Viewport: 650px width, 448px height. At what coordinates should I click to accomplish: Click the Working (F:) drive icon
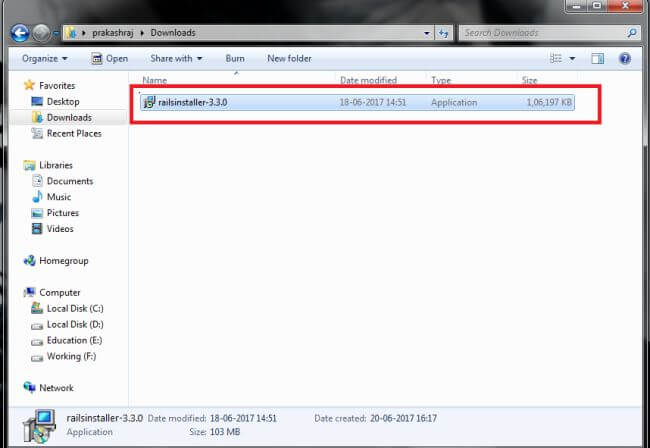coord(37,358)
